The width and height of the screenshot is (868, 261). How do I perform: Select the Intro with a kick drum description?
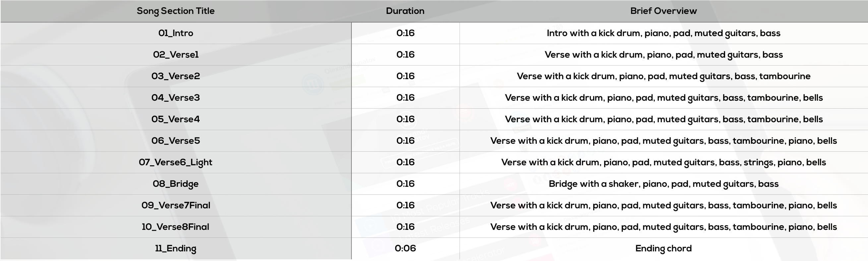click(x=663, y=33)
